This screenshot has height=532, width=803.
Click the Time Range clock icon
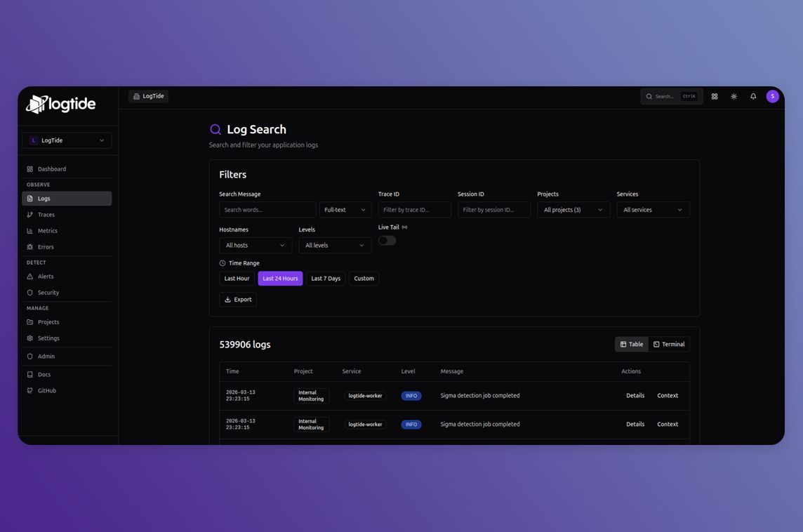coord(223,263)
